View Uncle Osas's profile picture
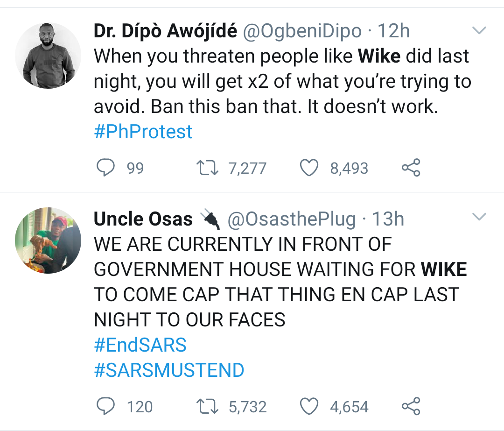The width and height of the screenshot is (504, 431). click(x=49, y=240)
